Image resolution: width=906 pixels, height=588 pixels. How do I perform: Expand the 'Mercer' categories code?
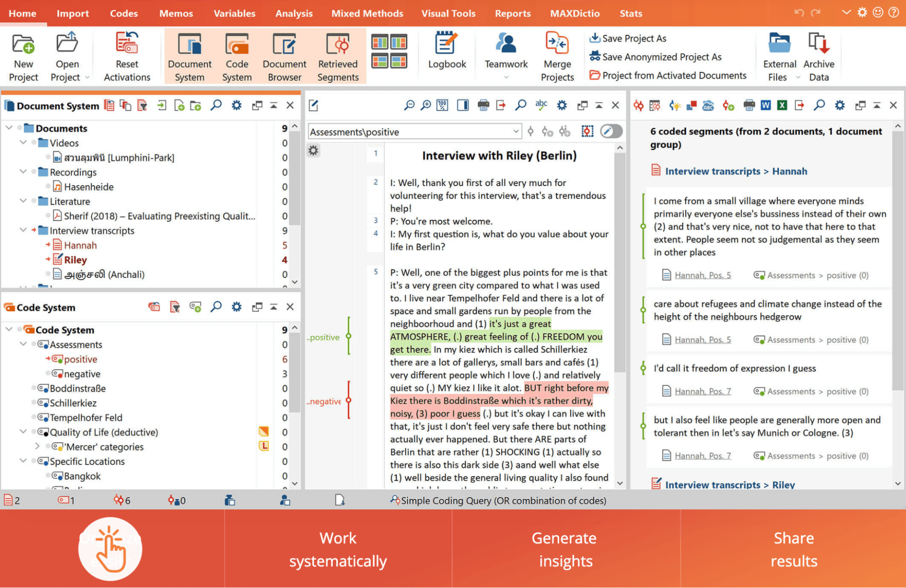37,446
